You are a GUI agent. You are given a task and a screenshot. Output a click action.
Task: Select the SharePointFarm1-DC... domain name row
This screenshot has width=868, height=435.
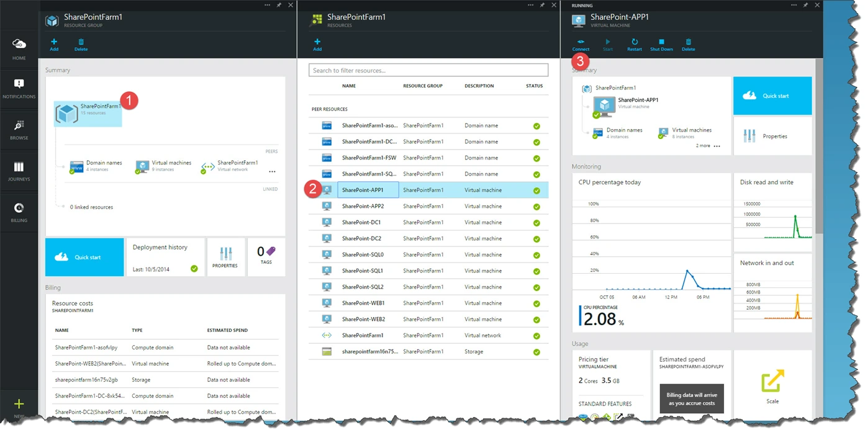(428, 141)
